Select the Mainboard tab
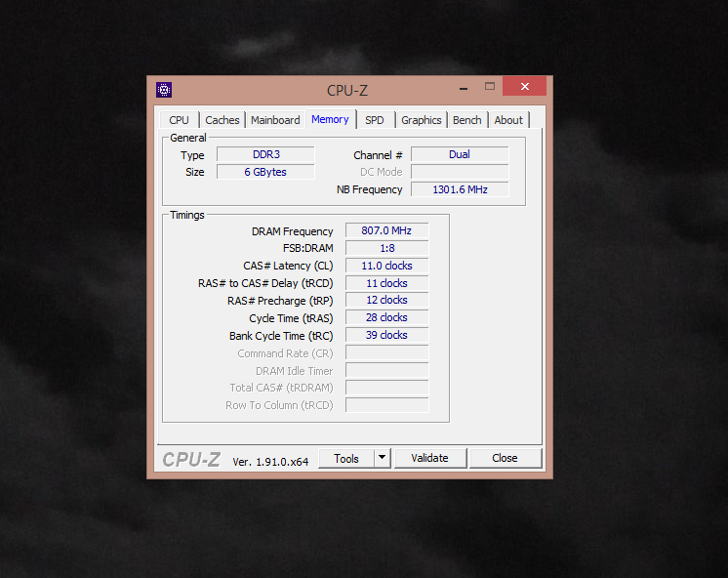728x578 pixels. tap(275, 120)
